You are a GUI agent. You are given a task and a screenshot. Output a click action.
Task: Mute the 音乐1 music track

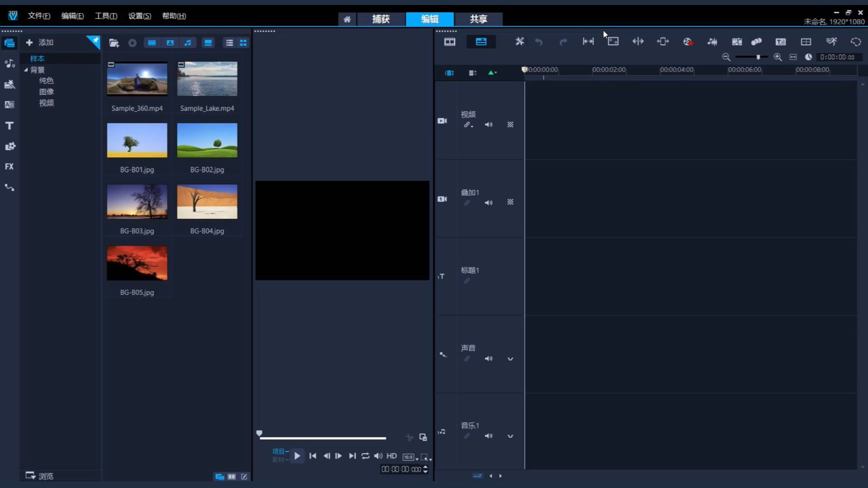[489, 436]
